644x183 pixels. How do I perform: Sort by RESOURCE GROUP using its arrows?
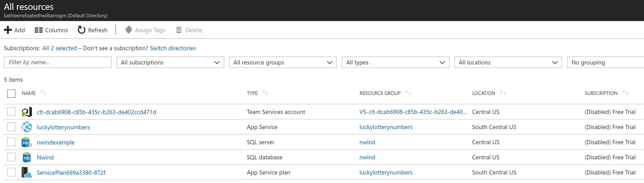click(408, 93)
